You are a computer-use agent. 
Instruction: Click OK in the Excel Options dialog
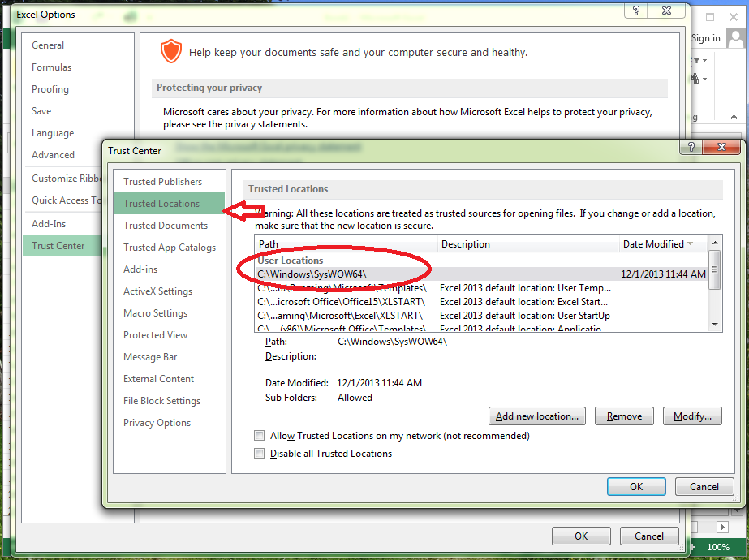coord(581,536)
